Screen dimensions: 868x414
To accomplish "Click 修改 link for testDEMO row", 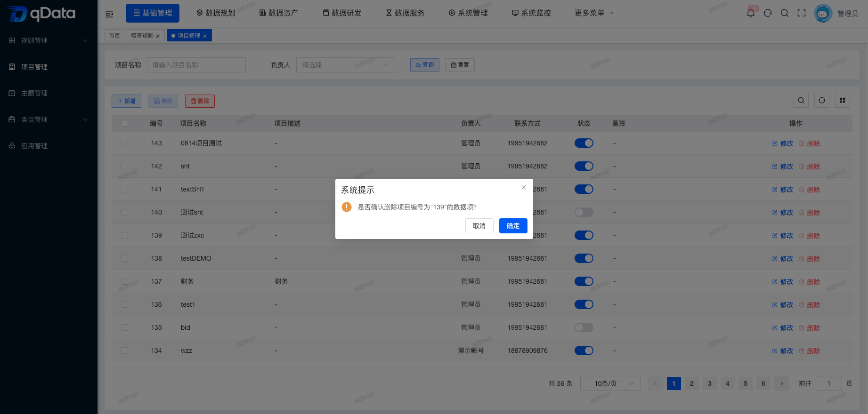I will (x=783, y=259).
